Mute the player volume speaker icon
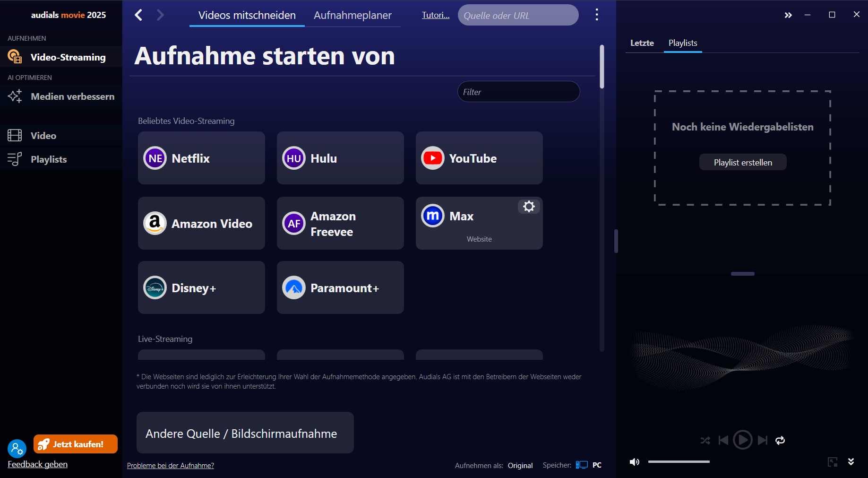Viewport: 868px width, 478px height. pyautogui.click(x=635, y=462)
